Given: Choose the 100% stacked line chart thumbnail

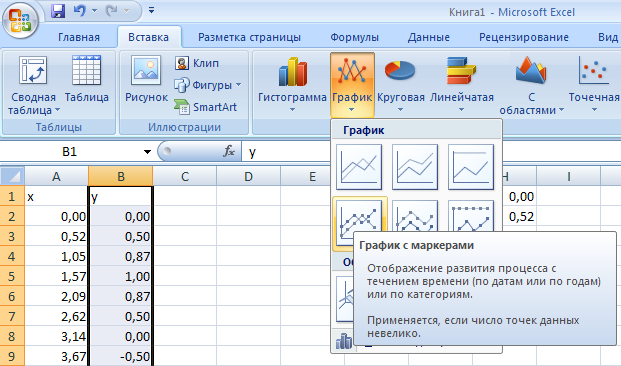Looking at the screenshot, I should click(471, 167).
